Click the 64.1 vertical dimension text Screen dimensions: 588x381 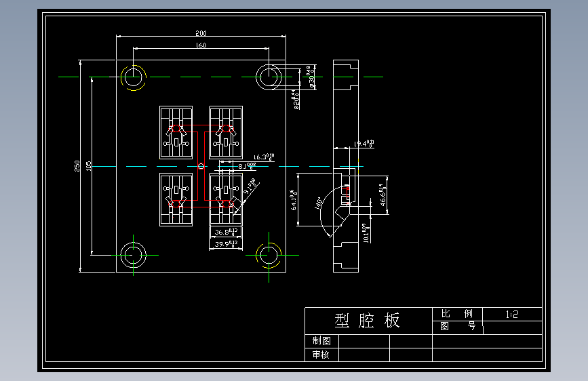(293, 200)
